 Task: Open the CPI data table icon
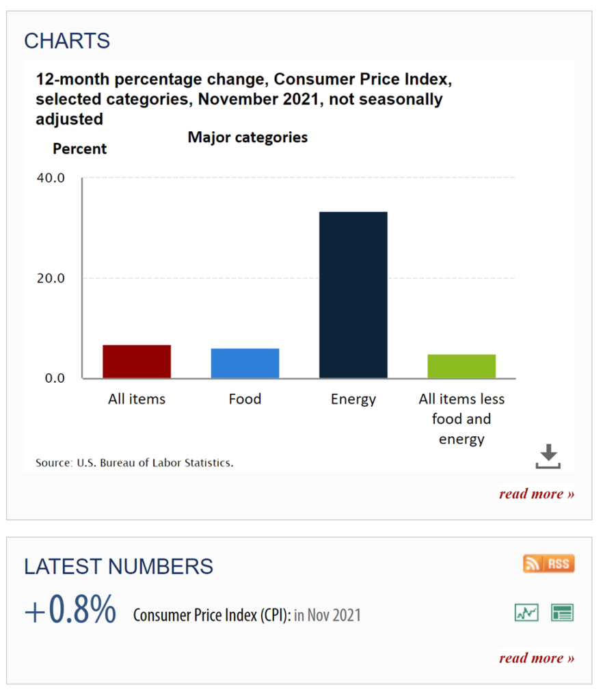point(562,612)
